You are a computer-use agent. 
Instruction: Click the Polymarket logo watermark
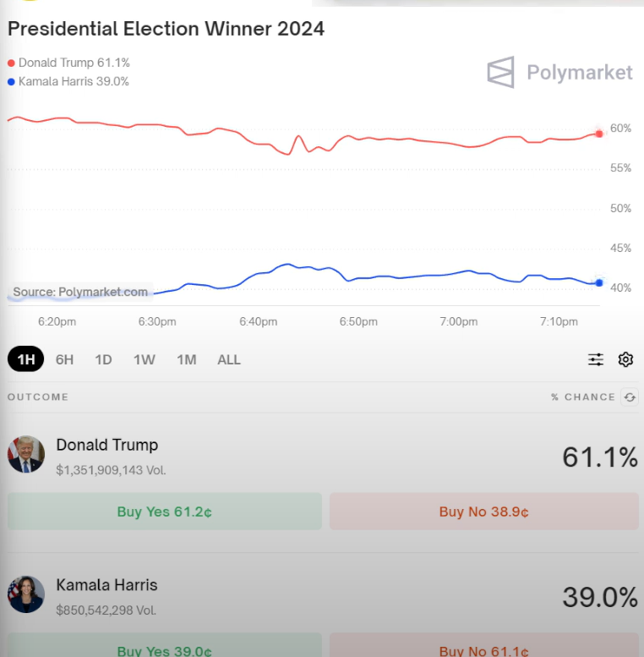pos(559,72)
